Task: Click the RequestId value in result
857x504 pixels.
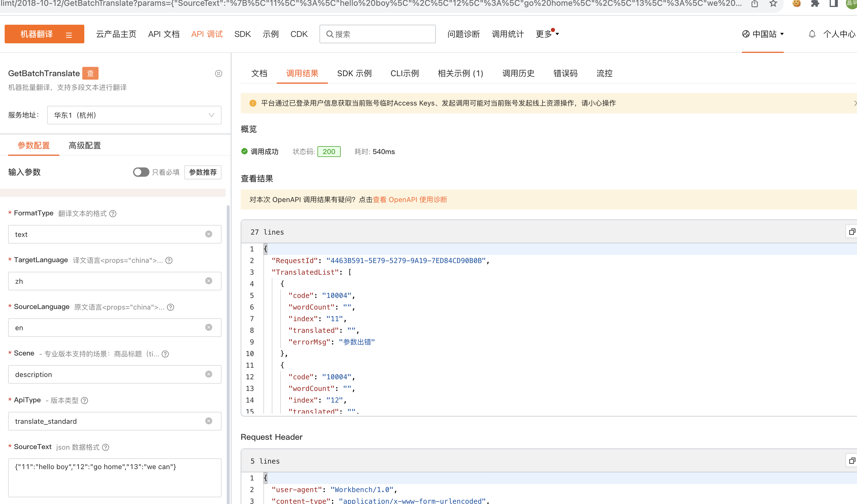Action: 406,260
